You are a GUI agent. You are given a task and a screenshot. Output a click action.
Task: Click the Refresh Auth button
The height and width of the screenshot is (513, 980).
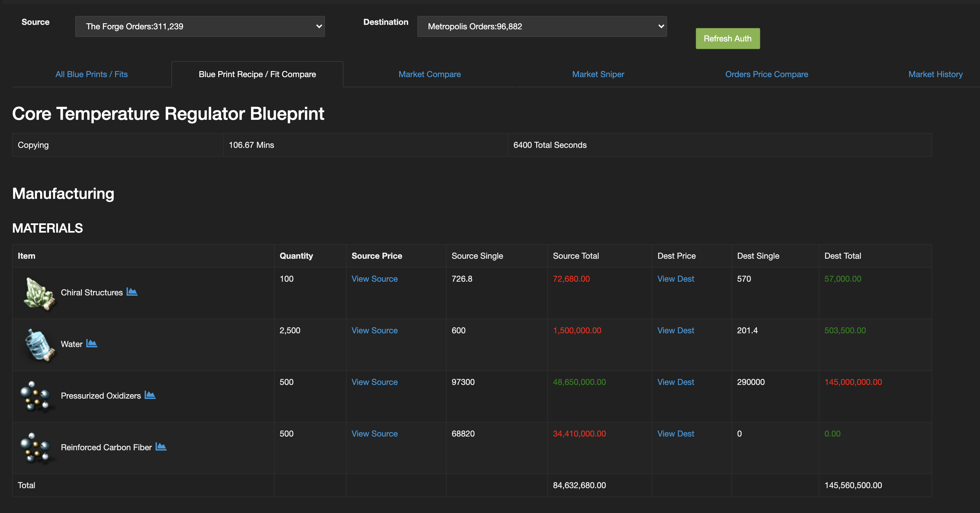coord(728,39)
